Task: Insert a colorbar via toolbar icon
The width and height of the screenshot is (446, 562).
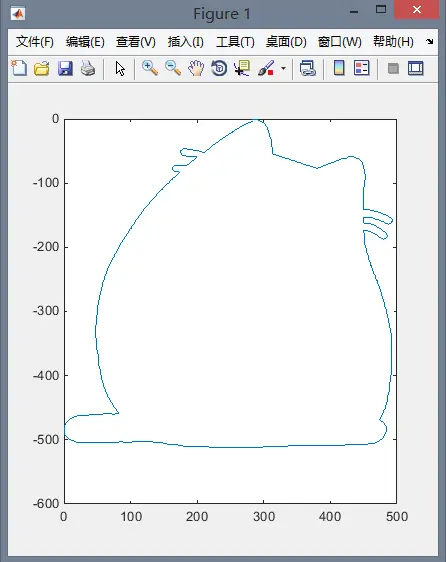Action: [339, 68]
